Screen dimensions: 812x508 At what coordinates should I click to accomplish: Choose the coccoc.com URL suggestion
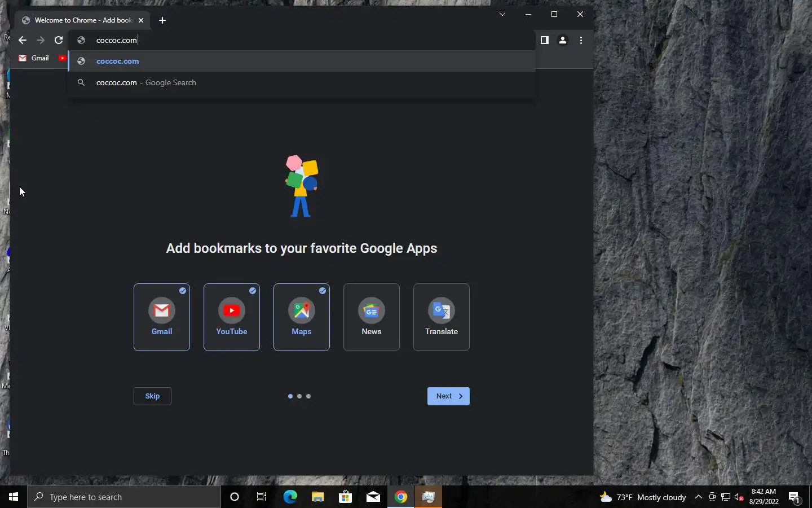(302, 61)
